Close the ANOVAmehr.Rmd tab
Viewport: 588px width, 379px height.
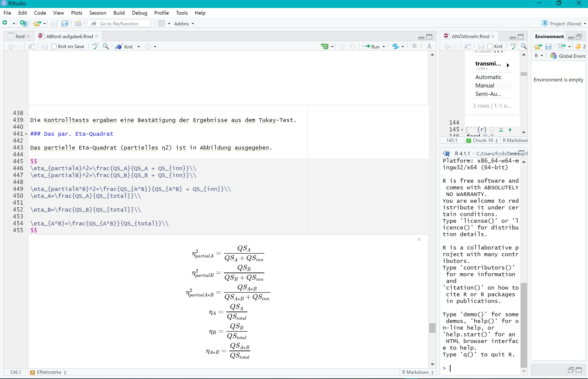493,36
